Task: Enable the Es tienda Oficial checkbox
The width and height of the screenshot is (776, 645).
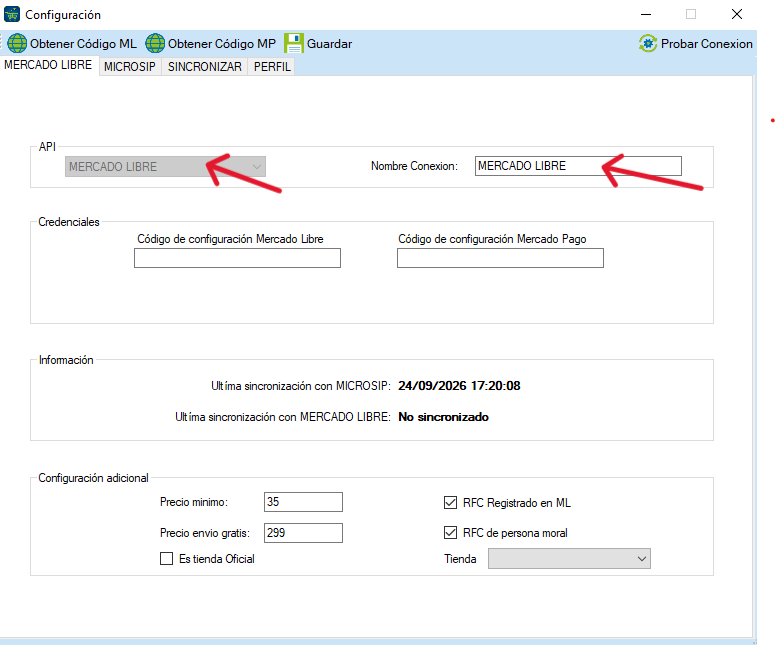Action: [167, 559]
